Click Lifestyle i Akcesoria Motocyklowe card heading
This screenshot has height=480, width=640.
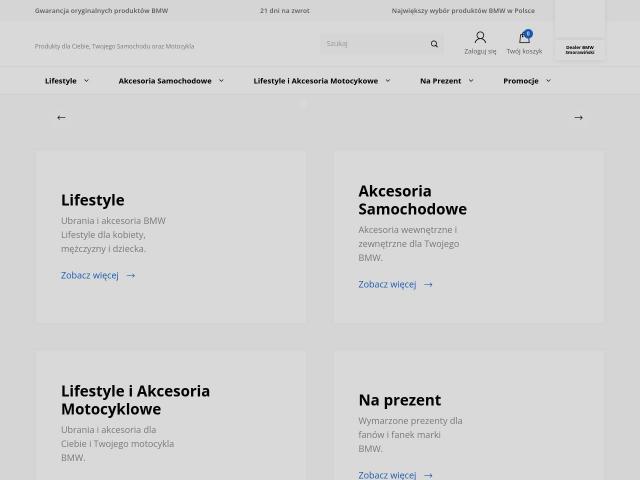coord(135,400)
